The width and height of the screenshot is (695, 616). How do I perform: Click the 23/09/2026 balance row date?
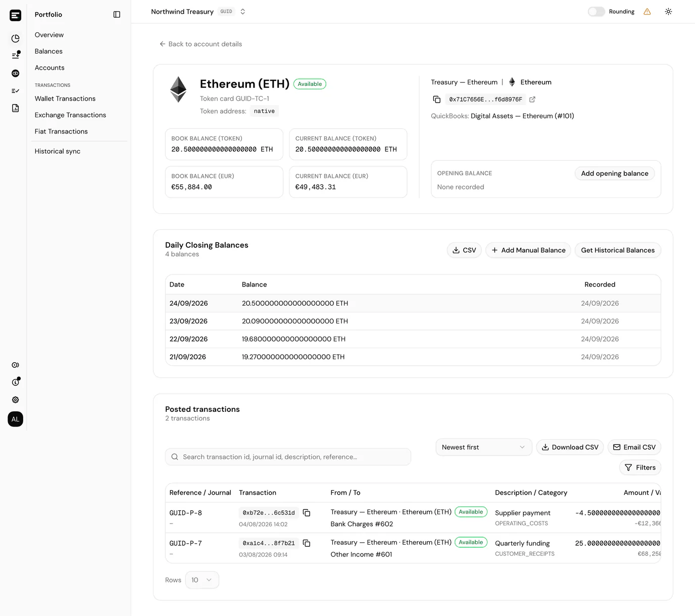[188, 321]
